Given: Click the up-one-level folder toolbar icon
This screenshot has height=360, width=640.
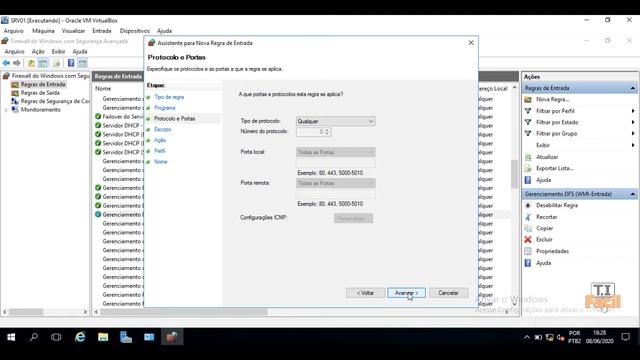Looking at the screenshot, I should 31,63.
